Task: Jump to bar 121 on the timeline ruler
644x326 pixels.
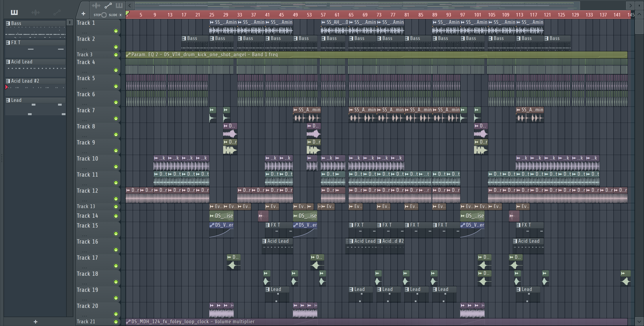Action: [x=547, y=15]
